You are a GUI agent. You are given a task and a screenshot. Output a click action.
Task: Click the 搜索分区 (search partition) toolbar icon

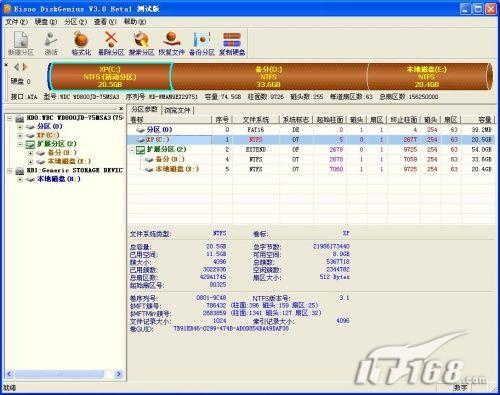141,43
